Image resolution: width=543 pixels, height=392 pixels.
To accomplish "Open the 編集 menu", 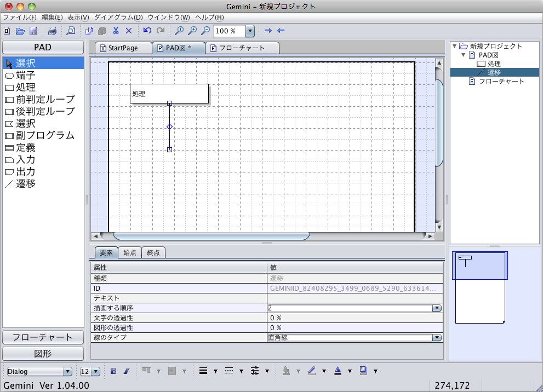I will (x=52, y=18).
